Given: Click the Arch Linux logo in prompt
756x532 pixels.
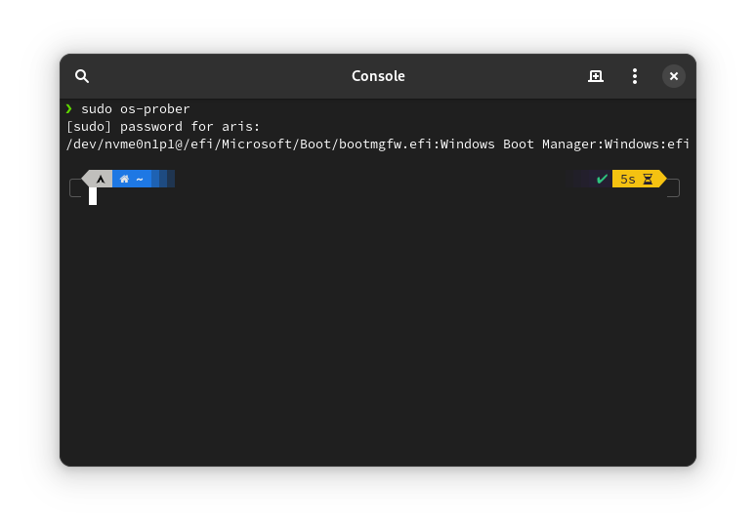Looking at the screenshot, I should (100, 179).
